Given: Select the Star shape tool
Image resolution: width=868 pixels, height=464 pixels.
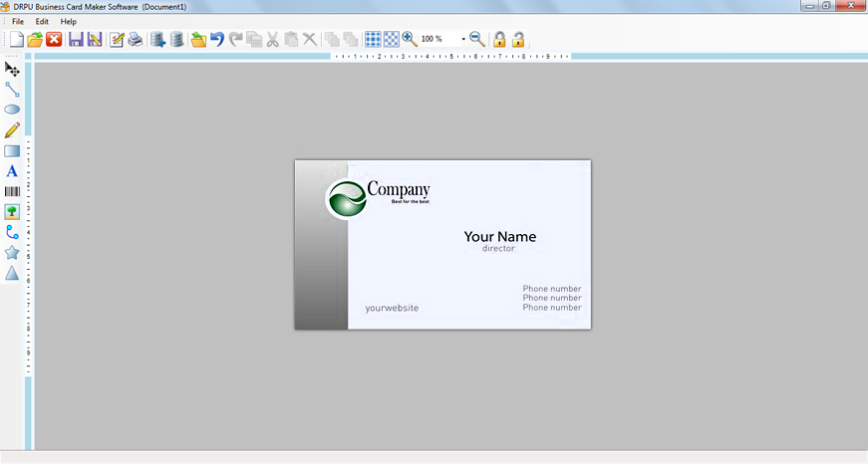Looking at the screenshot, I should click(x=12, y=253).
